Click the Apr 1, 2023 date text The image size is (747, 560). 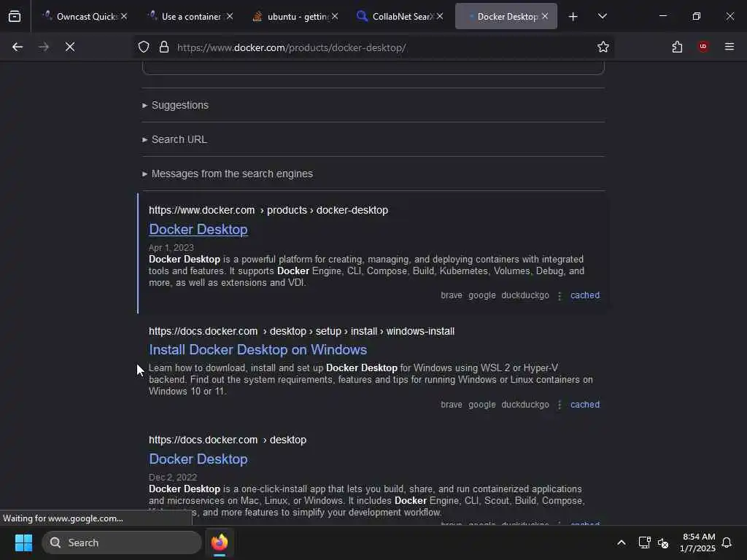[x=171, y=248]
